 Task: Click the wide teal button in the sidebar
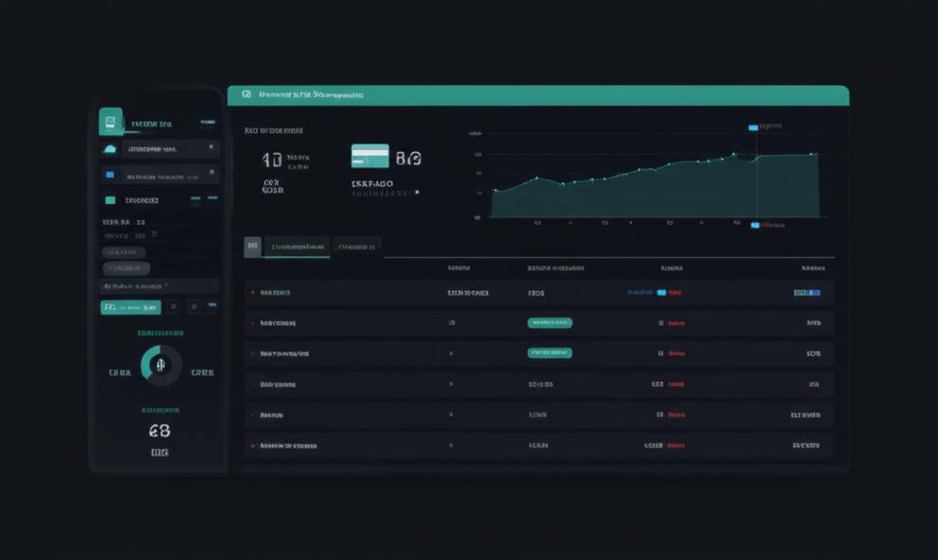tap(130, 307)
